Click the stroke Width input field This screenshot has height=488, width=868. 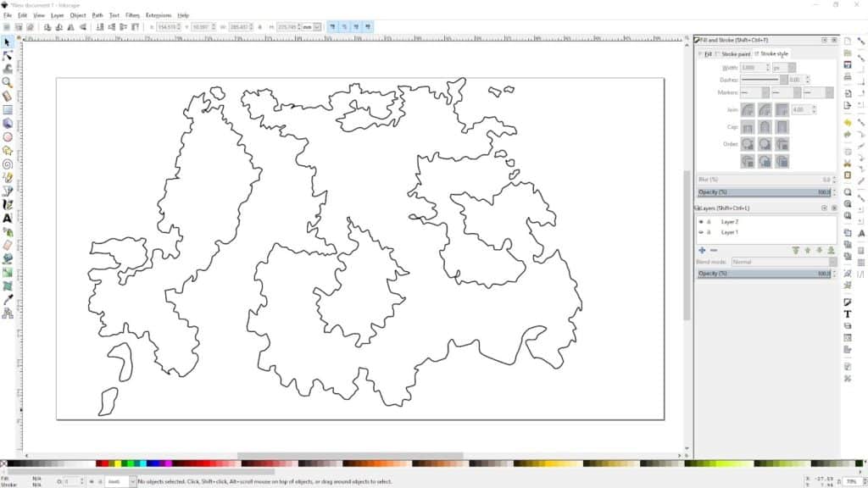(753, 68)
